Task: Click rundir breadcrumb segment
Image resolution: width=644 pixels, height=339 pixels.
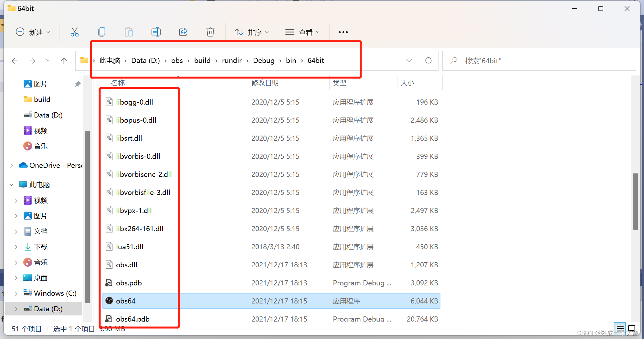Action: pos(232,60)
